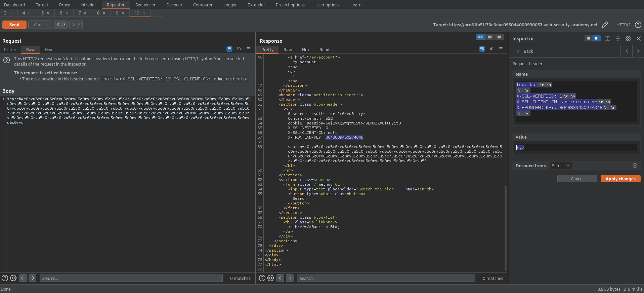Switch response view to Hex
The width and height of the screenshot is (644, 293).
pos(306,49)
